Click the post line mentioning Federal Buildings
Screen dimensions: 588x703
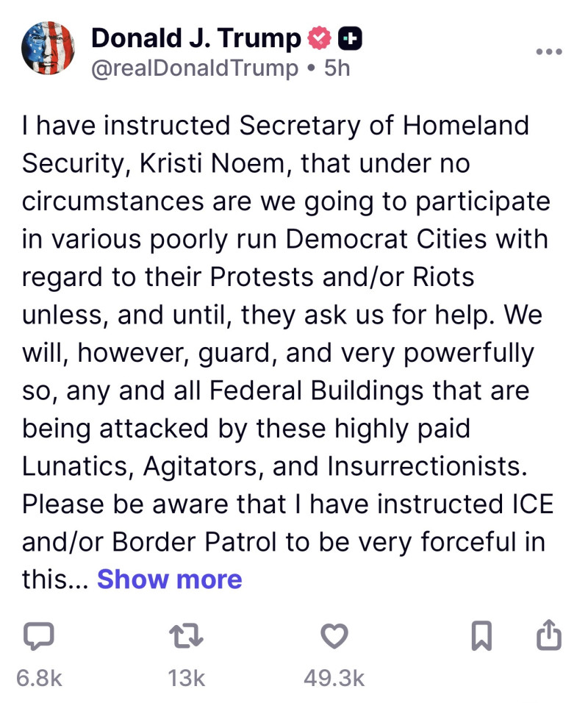pos(276,390)
